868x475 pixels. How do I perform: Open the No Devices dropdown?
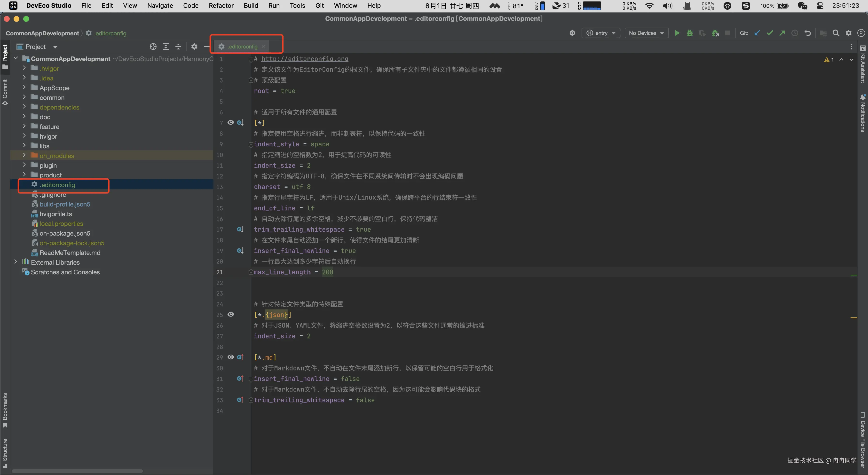click(646, 33)
